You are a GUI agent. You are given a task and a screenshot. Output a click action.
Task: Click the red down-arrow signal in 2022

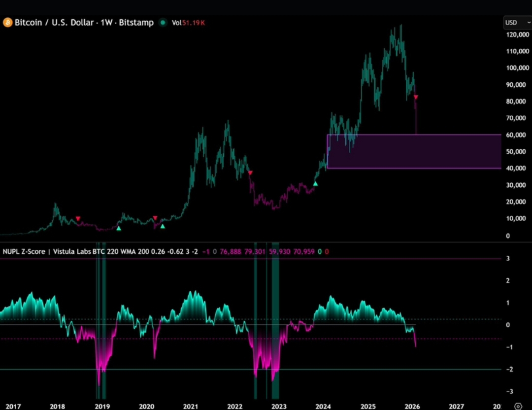(250, 173)
